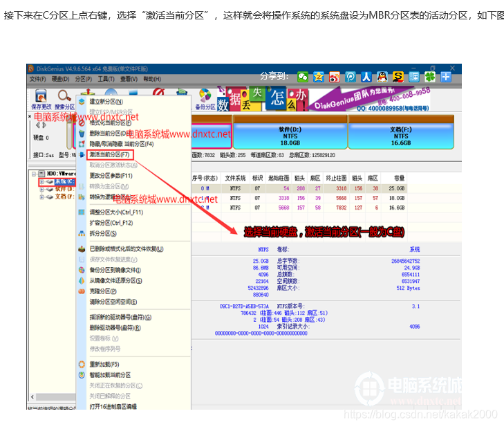Viewport: 504px width, 427px height.
Task: Open the 工具(T) menu
Action: (x=106, y=79)
